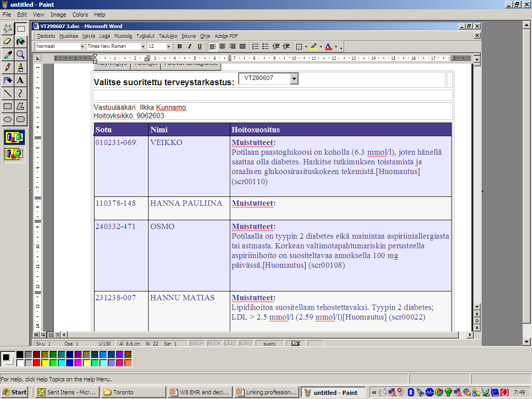Select the Rectangle shape tool

coord(7,106)
